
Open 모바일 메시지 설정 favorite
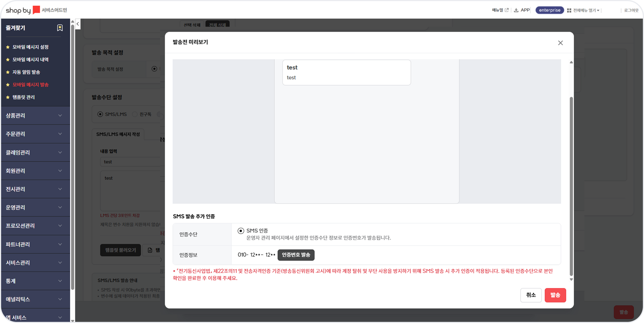31,47
